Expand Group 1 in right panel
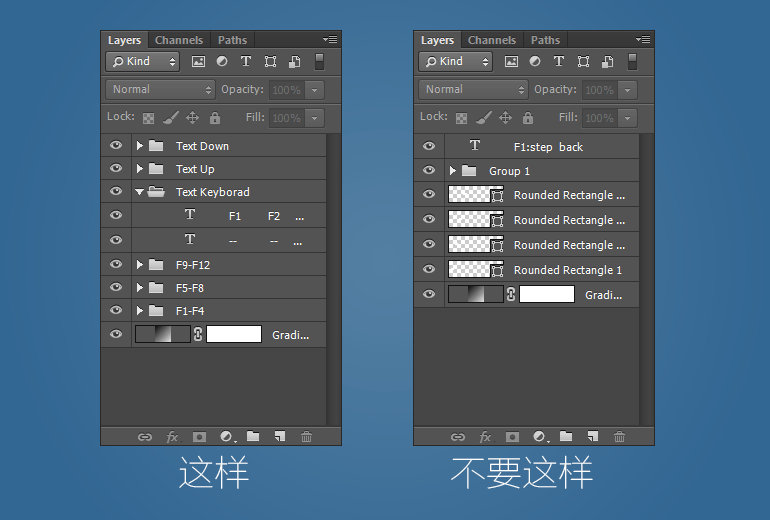Viewport: 770px width, 520px height. (x=452, y=170)
